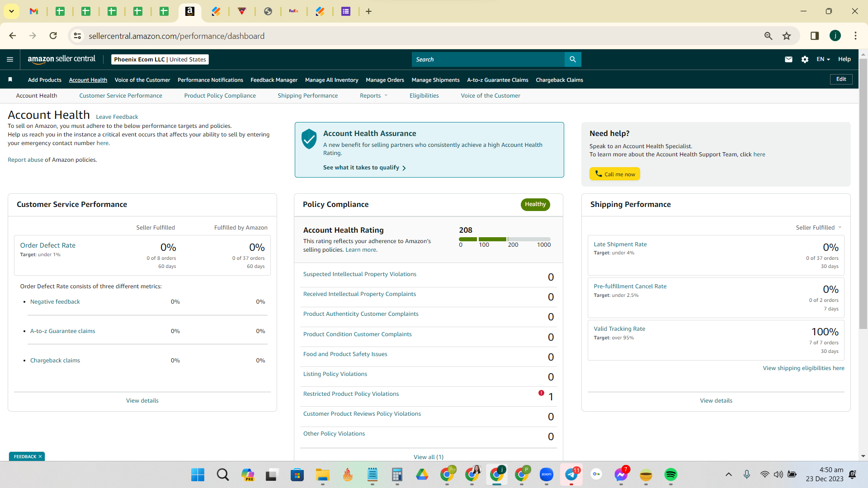Expand 'See what it takes to qualify'

click(x=364, y=168)
